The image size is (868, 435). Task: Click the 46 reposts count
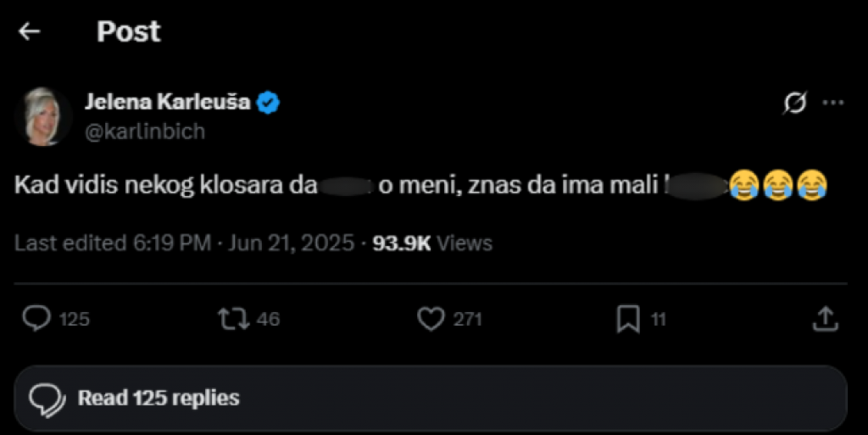[x=268, y=320]
